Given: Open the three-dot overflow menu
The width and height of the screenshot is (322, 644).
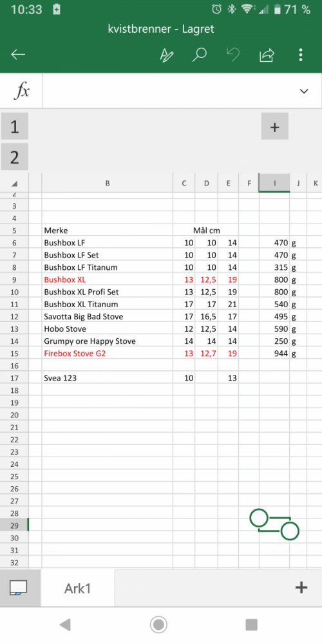Looking at the screenshot, I should [301, 55].
